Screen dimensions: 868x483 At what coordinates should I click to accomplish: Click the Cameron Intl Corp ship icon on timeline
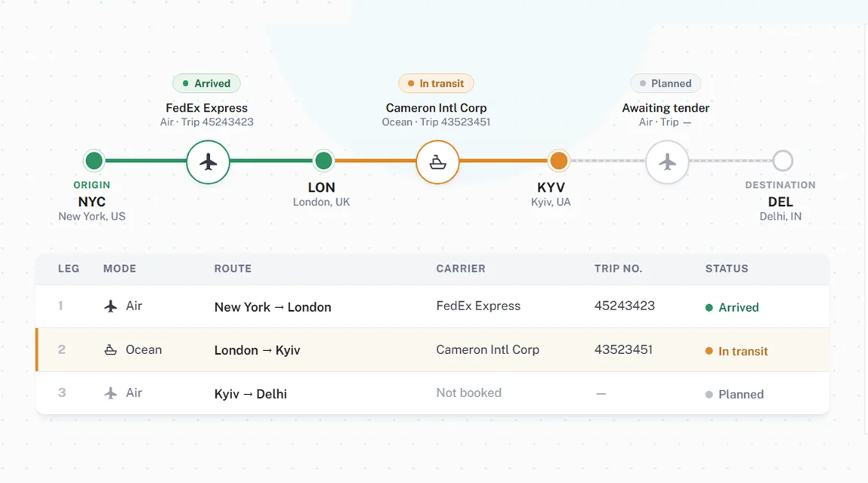(438, 162)
